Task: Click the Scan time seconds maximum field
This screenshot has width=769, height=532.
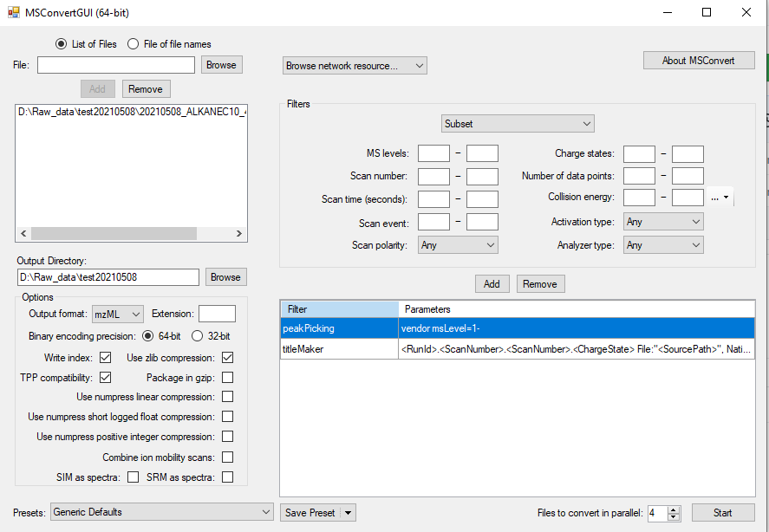Action: point(483,199)
